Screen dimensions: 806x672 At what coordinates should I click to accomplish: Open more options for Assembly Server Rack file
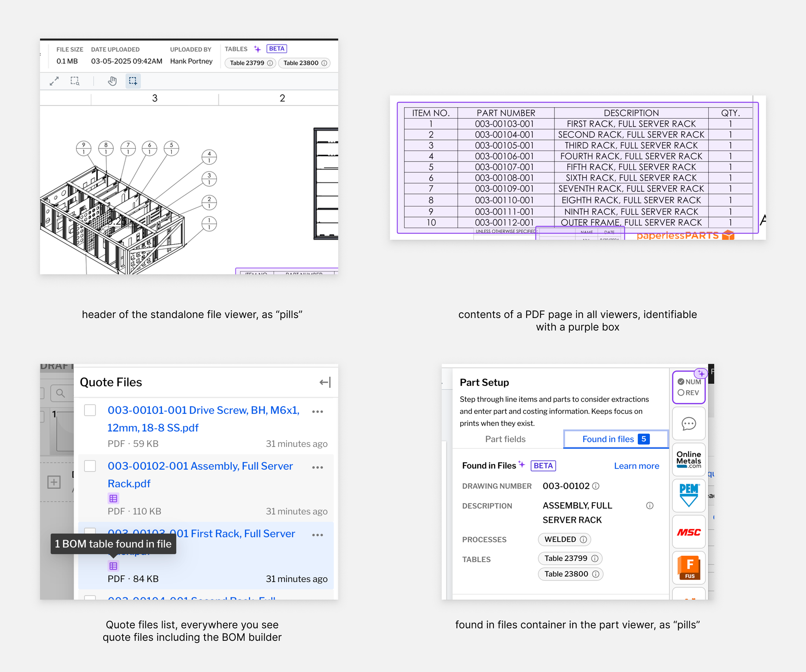click(x=317, y=467)
